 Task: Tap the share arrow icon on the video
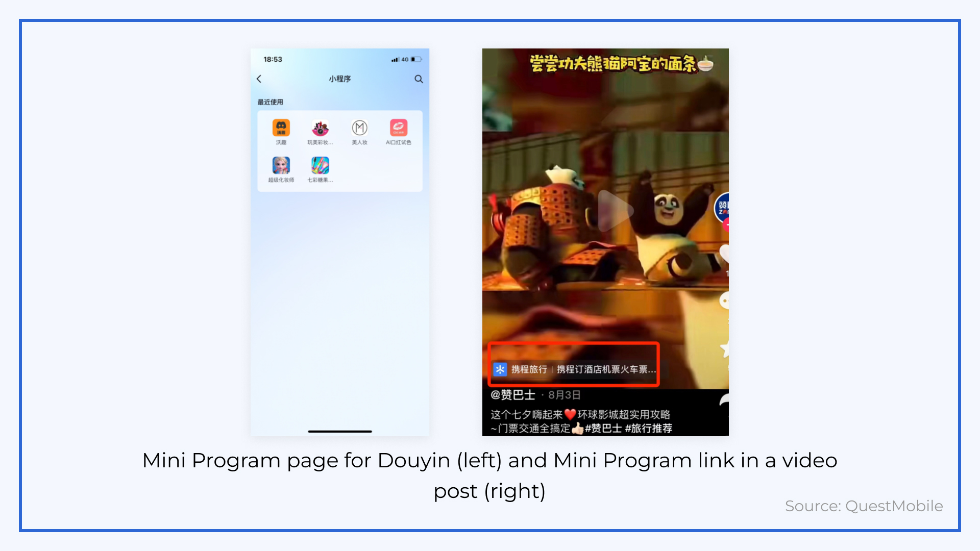pyautogui.click(x=724, y=399)
